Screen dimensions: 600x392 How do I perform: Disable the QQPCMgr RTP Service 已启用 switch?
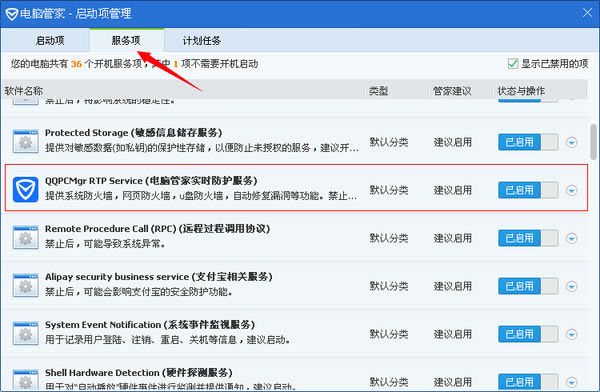point(528,190)
